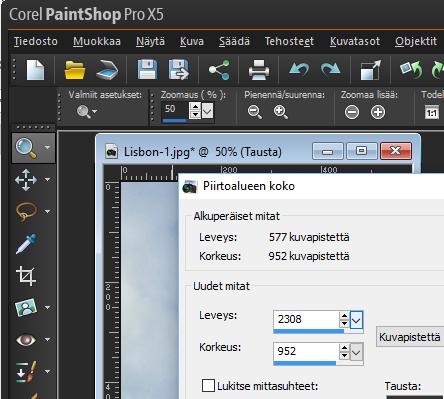This screenshot has height=399, width=444.
Task: Maximize the Lisbon-1.jpg document window
Action: click(361, 151)
